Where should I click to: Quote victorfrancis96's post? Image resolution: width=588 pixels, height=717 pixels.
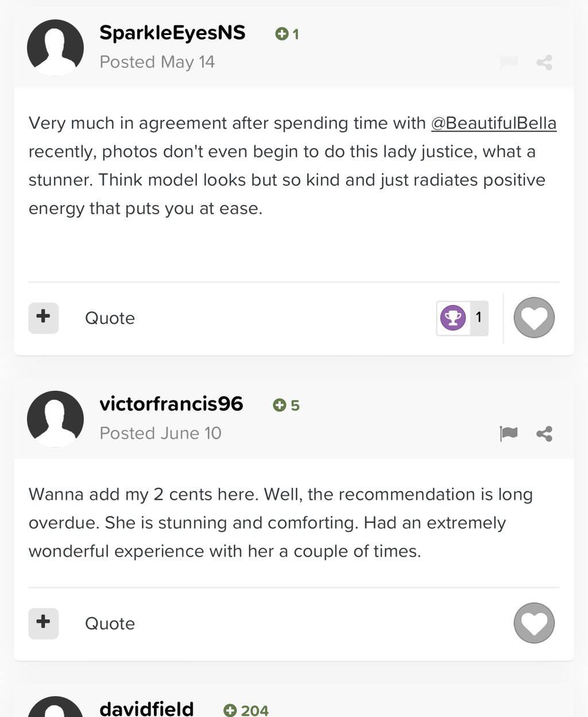(110, 624)
